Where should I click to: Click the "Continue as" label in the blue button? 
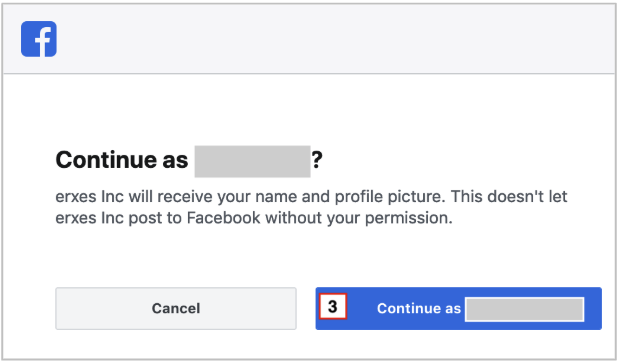tap(419, 308)
